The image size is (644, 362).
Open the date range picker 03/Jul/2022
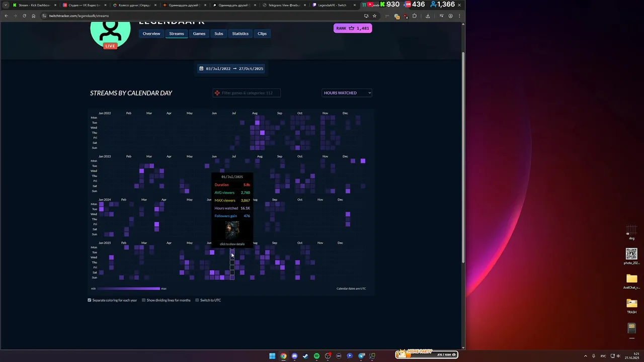231,68
